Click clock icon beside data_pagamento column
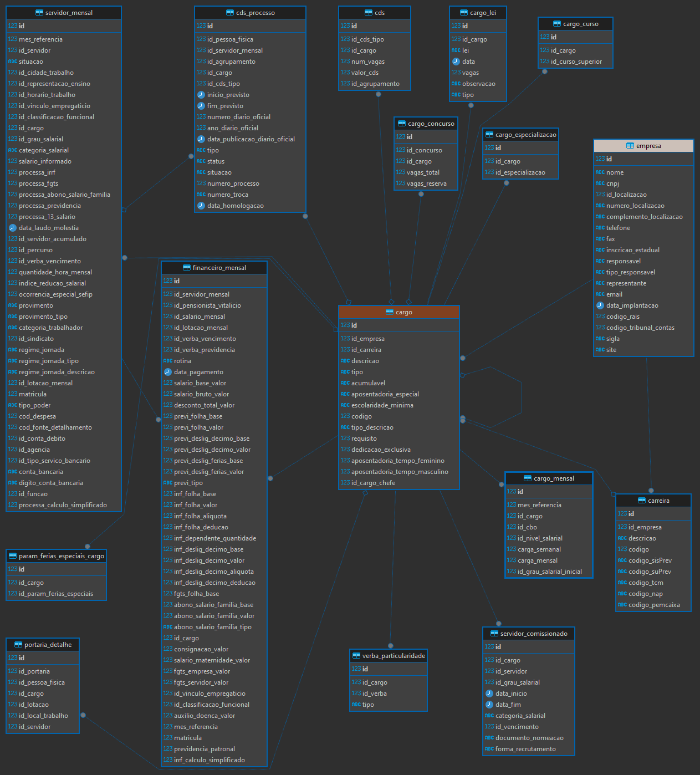This screenshot has width=700, height=775. coord(168,372)
